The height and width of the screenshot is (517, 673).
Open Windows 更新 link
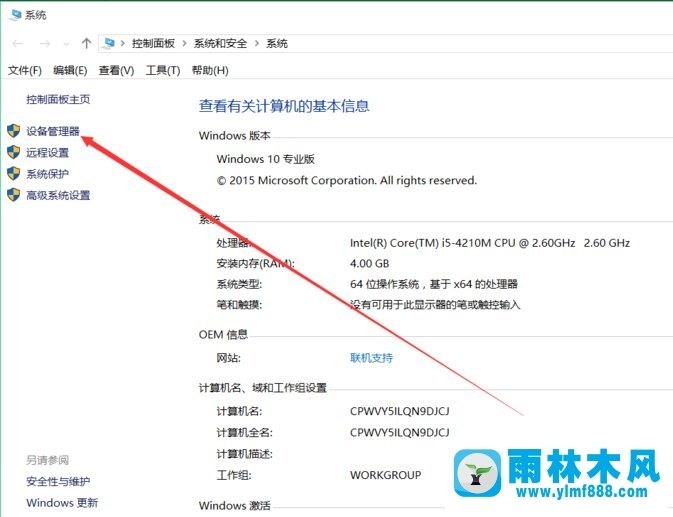click(62, 503)
